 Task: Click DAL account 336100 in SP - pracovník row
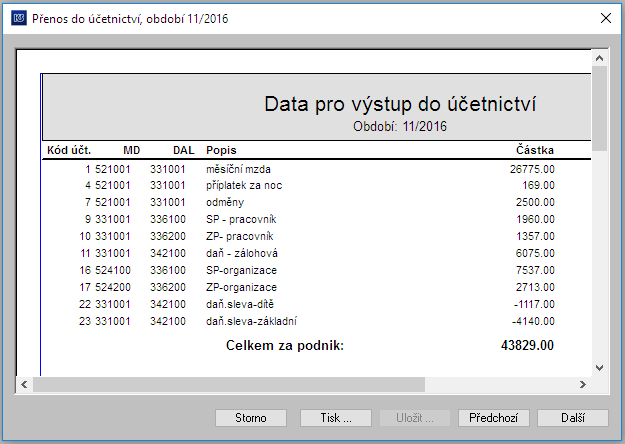[x=168, y=219]
